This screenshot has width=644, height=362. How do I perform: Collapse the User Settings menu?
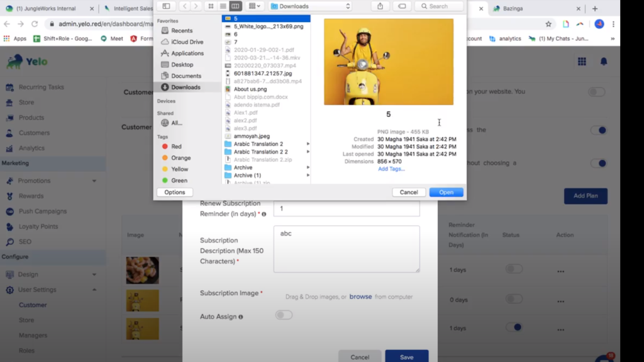click(94, 290)
